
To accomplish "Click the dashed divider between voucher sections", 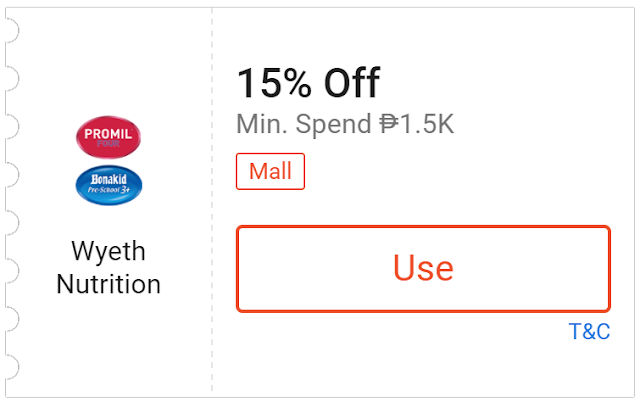I will 212,200.
